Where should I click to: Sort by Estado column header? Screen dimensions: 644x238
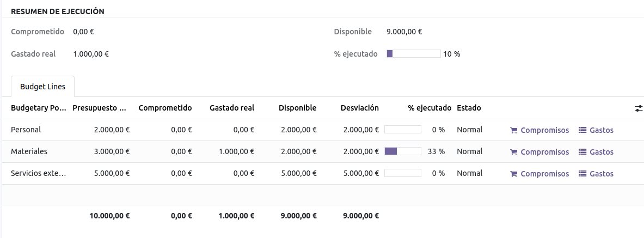pyautogui.click(x=469, y=108)
